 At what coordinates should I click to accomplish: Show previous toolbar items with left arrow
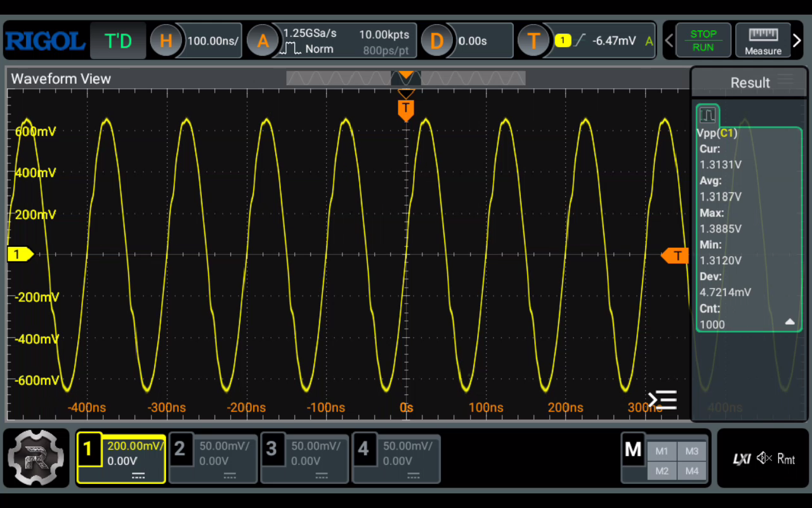point(669,41)
